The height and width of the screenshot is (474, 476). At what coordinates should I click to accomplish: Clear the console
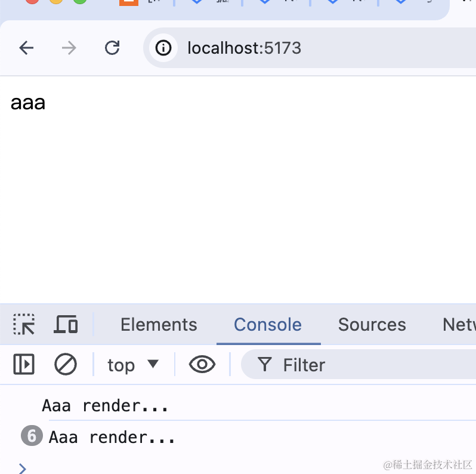(x=66, y=364)
